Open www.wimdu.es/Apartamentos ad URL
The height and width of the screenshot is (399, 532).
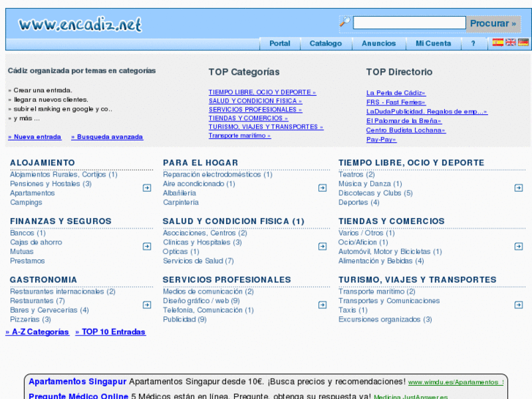(456, 382)
